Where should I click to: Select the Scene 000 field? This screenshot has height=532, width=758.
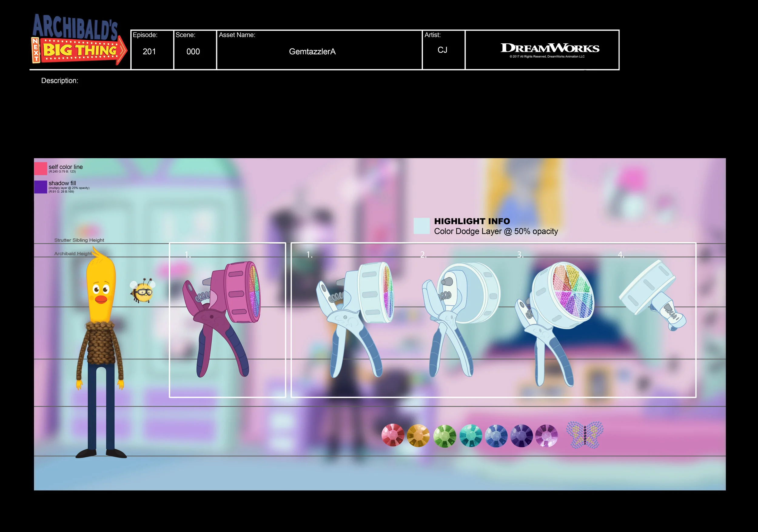[193, 52]
